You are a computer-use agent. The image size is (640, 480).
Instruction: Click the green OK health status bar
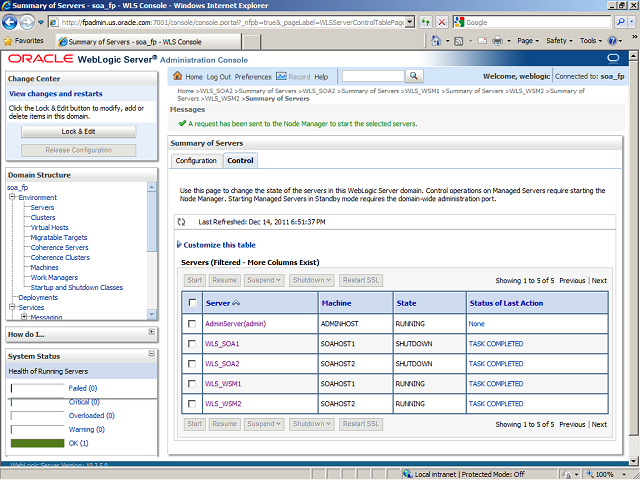pyautogui.click(x=37, y=443)
